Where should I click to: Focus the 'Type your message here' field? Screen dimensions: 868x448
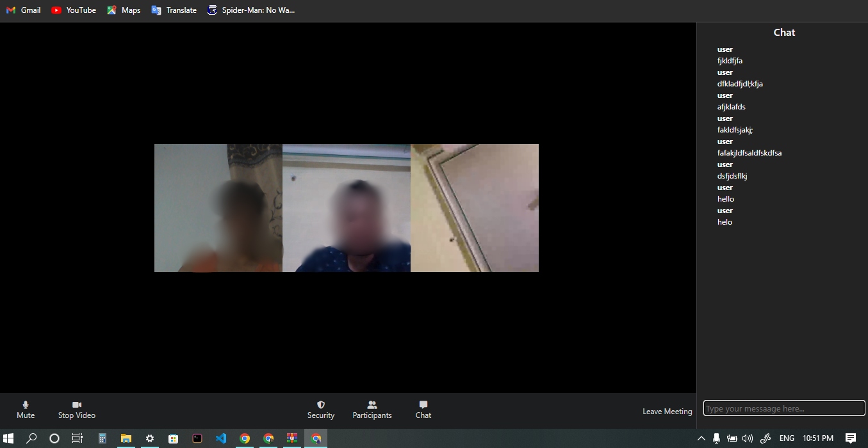(x=784, y=408)
